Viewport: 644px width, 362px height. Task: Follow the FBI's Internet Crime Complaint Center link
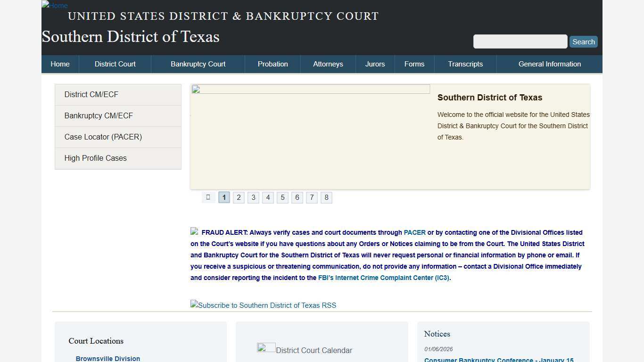point(383,278)
